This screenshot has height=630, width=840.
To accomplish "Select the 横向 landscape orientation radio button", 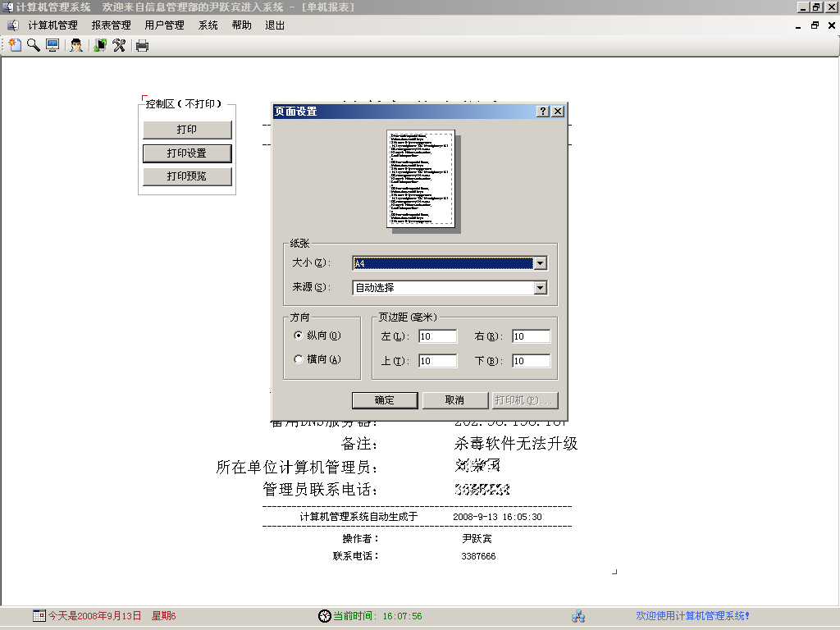I will tap(299, 359).
